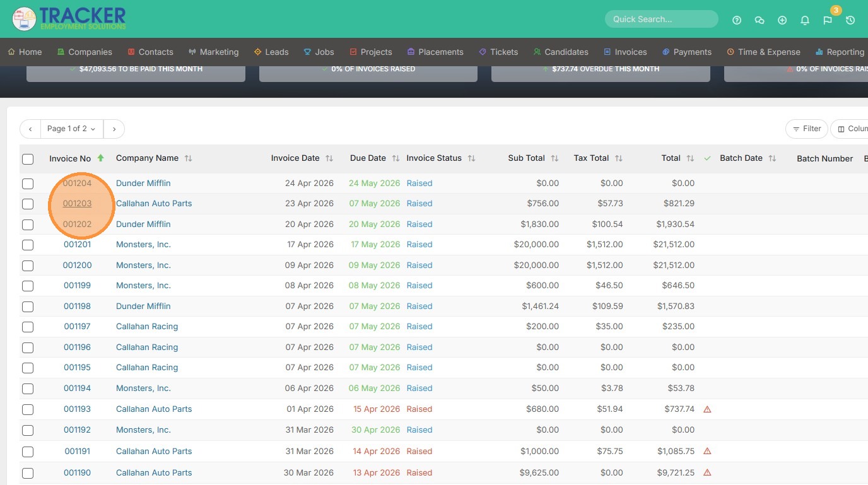This screenshot has width=868, height=485.
Task: Check the box for invoice 001201
Action: pos(28,245)
